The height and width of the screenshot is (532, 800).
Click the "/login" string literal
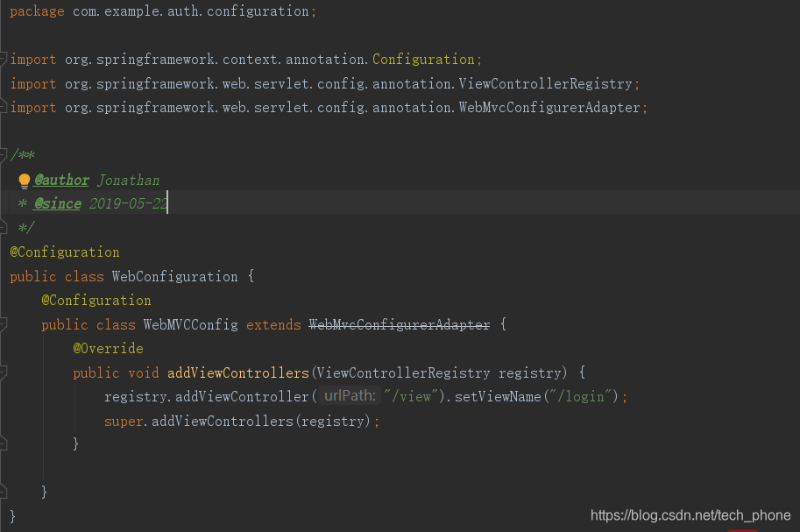[581, 396]
